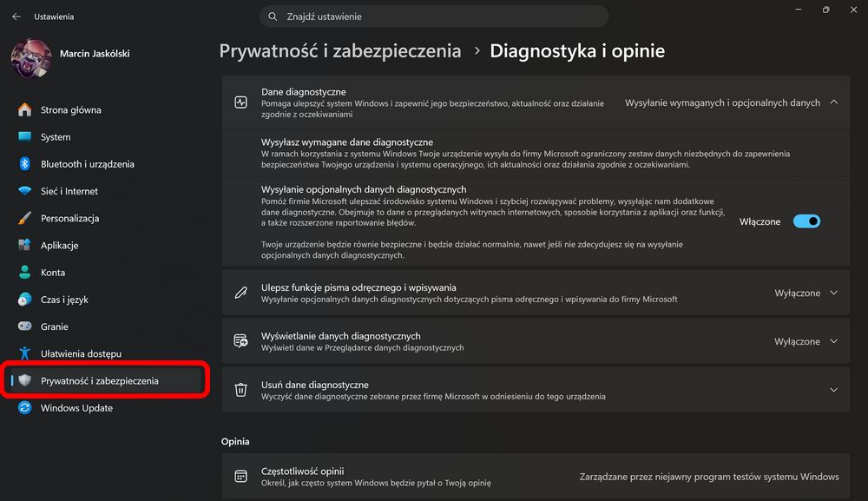
Task: Click Diagnostyka i opinie page title
Action: pyautogui.click(x=577, y=51)
